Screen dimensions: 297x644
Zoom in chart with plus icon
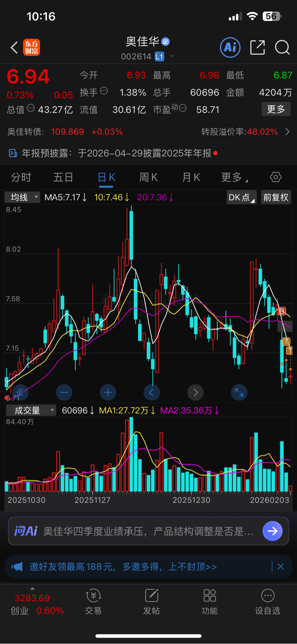(x=108, y=393)
